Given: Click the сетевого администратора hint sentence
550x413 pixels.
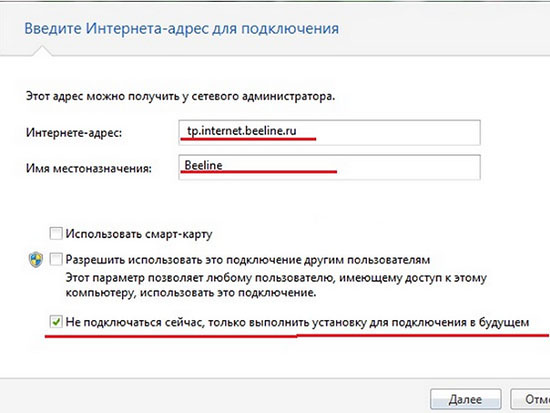Looking at the screenshot, I should (x=180, y=96).
